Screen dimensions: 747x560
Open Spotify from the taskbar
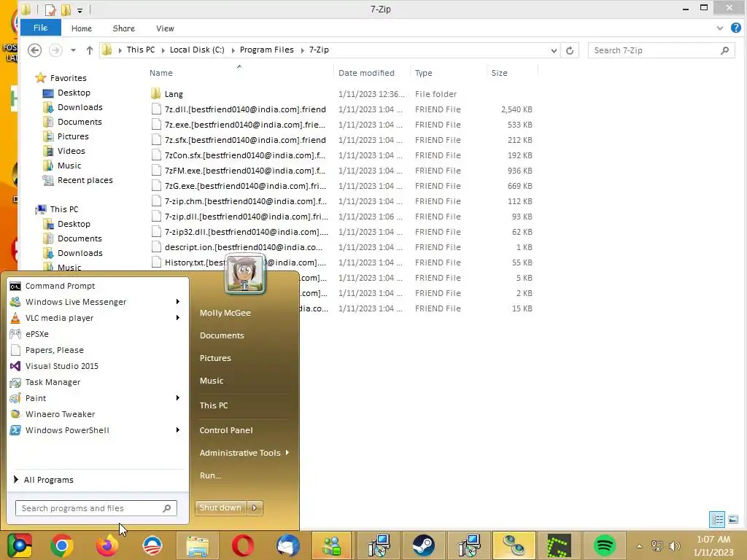coord(605,545)
